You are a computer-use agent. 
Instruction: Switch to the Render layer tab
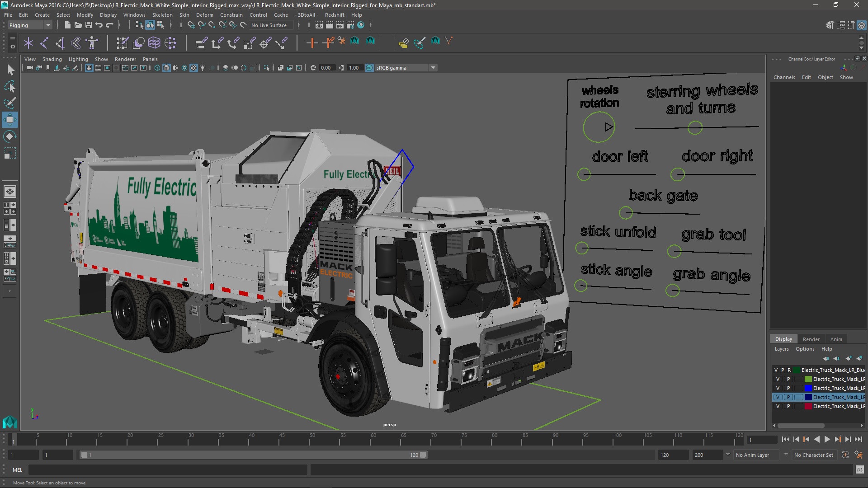tap(811, 339)
